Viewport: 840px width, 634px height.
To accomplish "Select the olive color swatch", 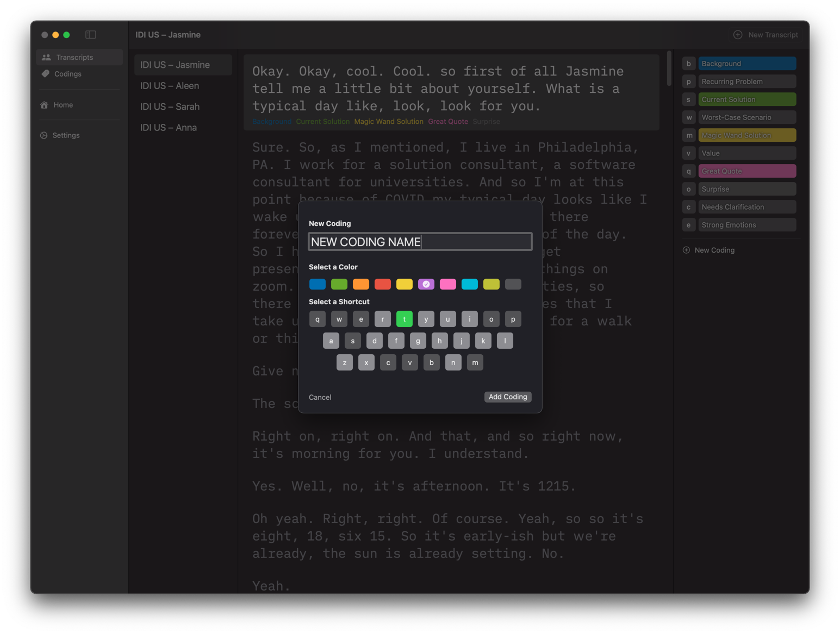I will pyautogui.click(x=491, y=284).
